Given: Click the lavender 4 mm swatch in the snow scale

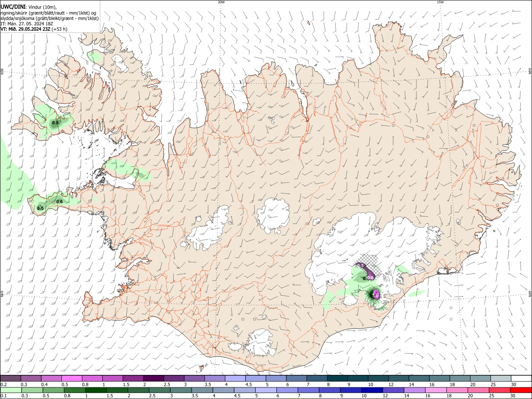Looking at the screenshot, I should 235,378.
